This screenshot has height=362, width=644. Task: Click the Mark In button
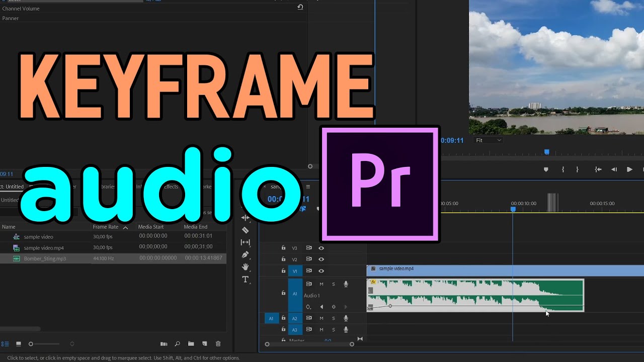point(562,169)
